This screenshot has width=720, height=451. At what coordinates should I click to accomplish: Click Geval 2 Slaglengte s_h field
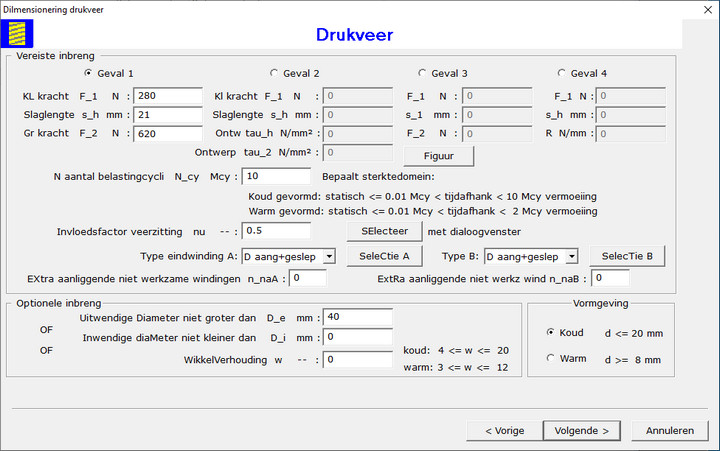pos(358,115)
